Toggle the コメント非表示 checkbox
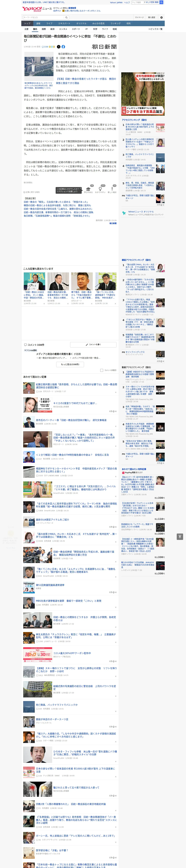The width and height of the screenshot is (186, 868). [x=102, y=370]
